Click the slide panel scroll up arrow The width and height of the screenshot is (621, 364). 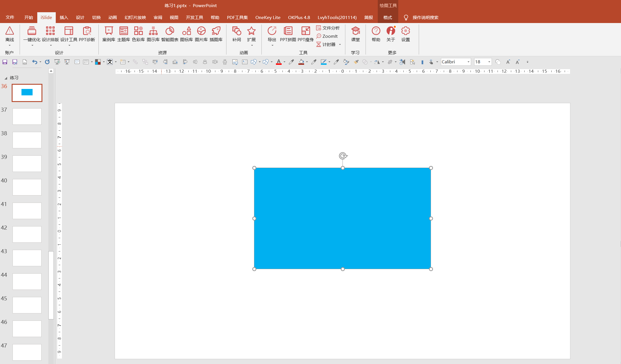(x=51, y=71)
